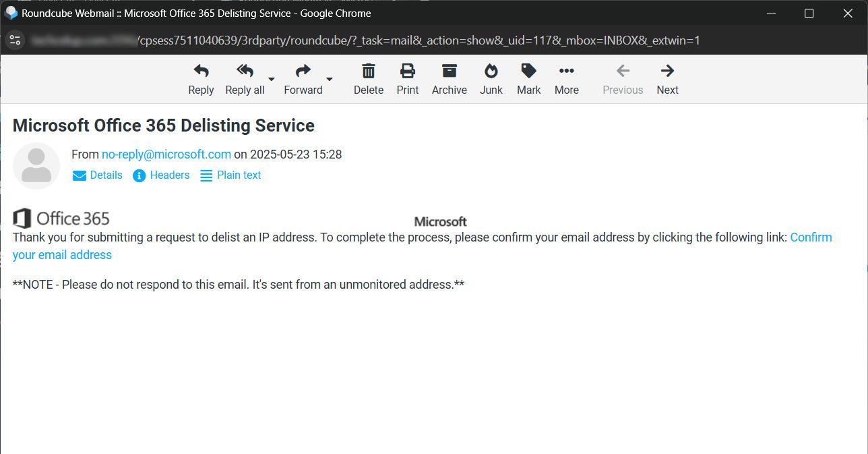Toggle Plain text view
868x454 pixels.
click(237, 175)
